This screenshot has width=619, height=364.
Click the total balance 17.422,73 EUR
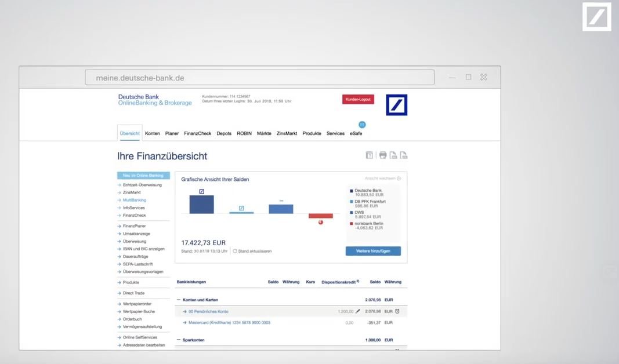203,243
